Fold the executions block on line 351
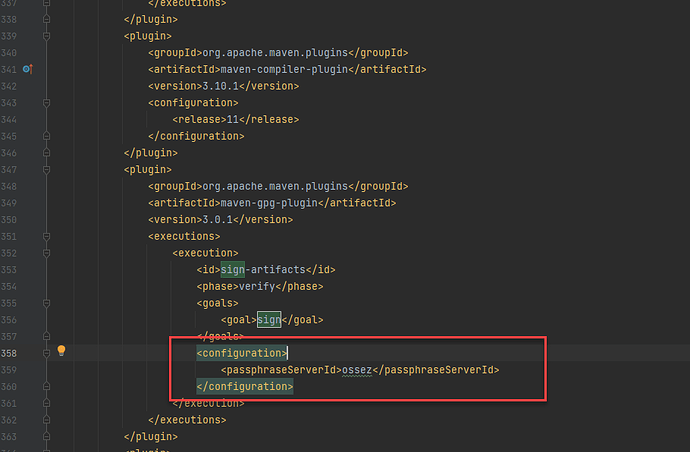 point(46,236)
